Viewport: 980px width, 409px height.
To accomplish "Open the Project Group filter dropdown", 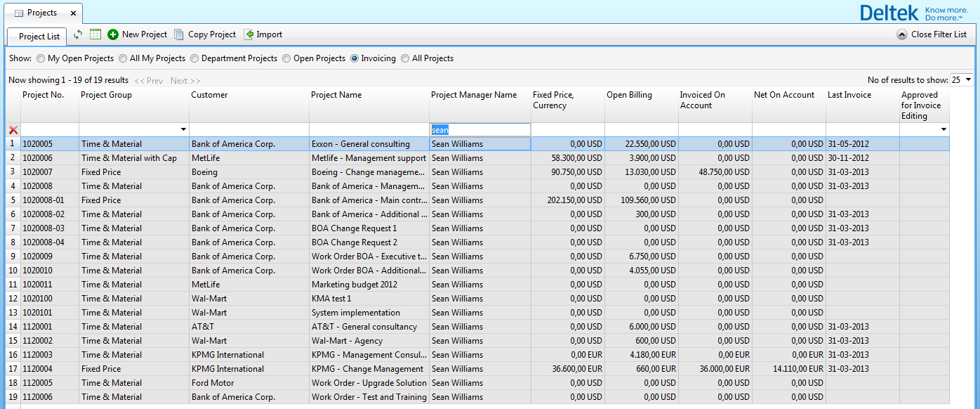I will (184, 130).
